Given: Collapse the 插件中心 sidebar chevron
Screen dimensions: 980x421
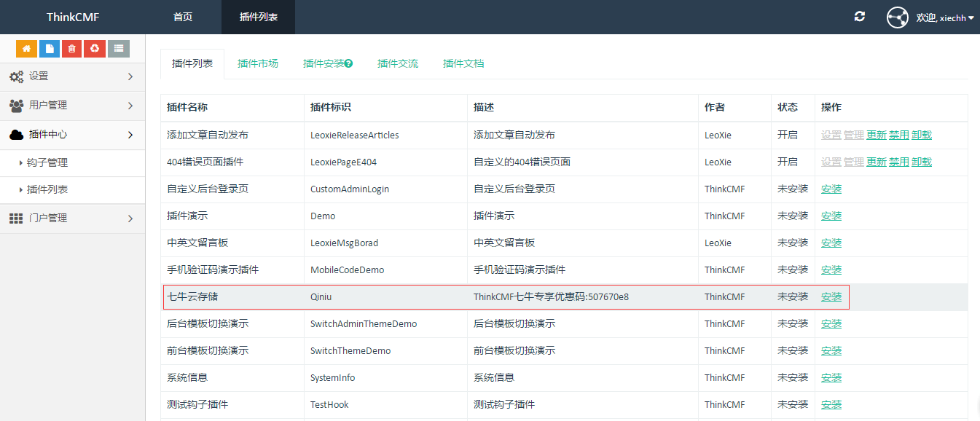Looking at the screenshot, I should [130, 135].
